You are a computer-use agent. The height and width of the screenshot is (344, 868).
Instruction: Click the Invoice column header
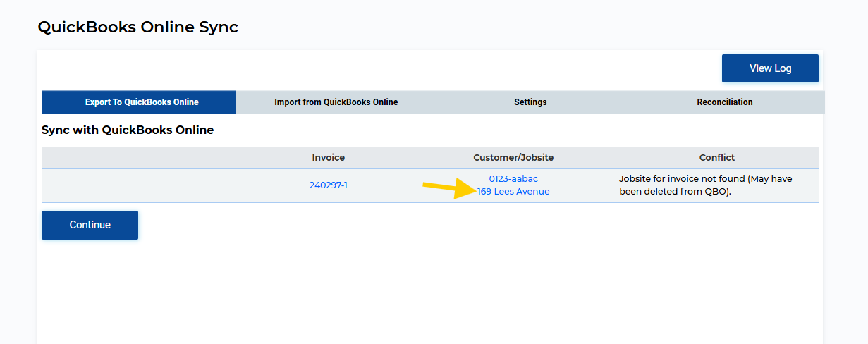click(x=329, y=158)
